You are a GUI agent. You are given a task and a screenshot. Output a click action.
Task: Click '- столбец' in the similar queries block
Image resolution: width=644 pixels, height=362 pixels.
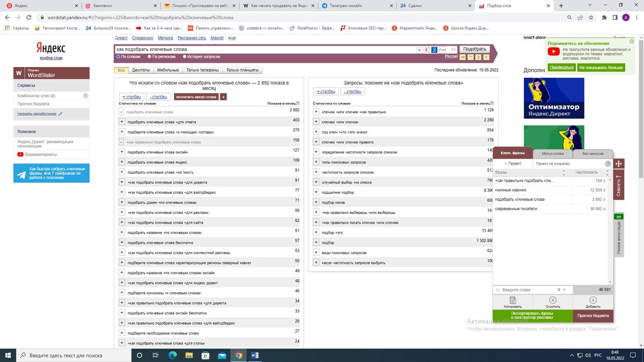point(352,92)
